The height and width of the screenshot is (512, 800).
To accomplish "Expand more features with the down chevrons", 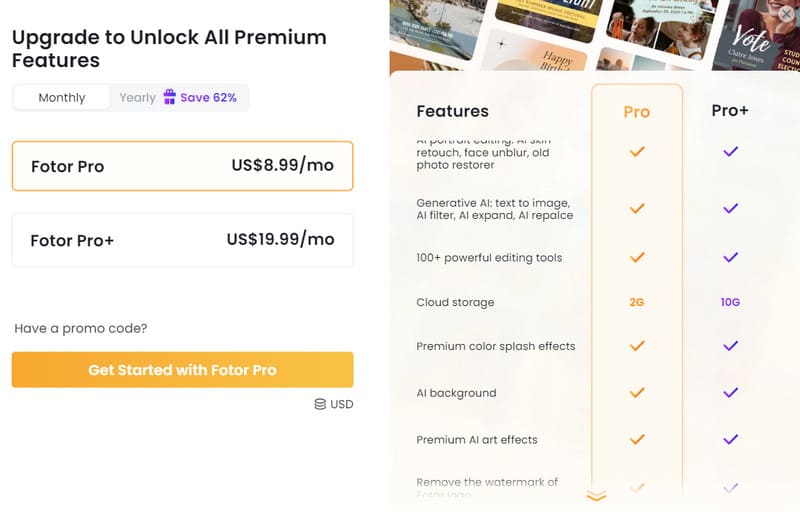I will (x=597, y=495).
